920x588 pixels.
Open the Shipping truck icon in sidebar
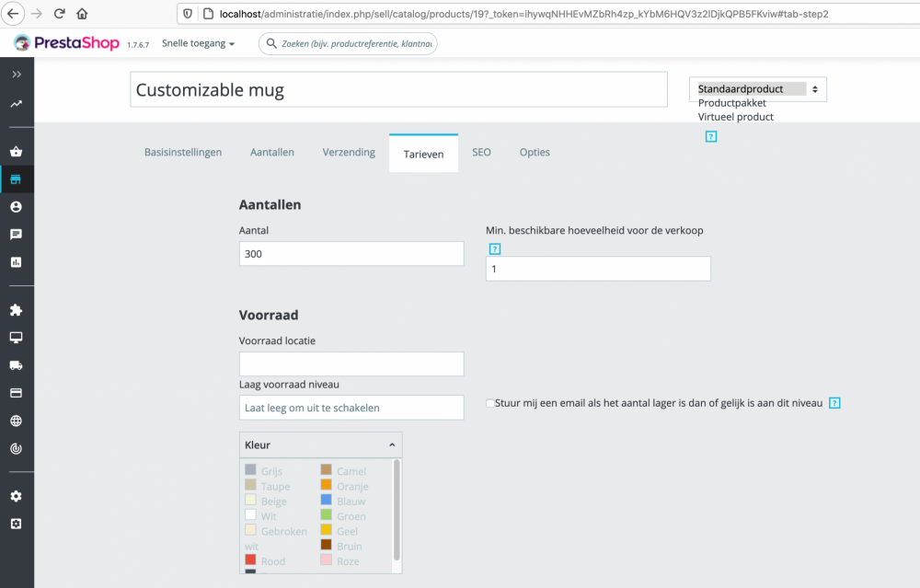pos(17,365)
